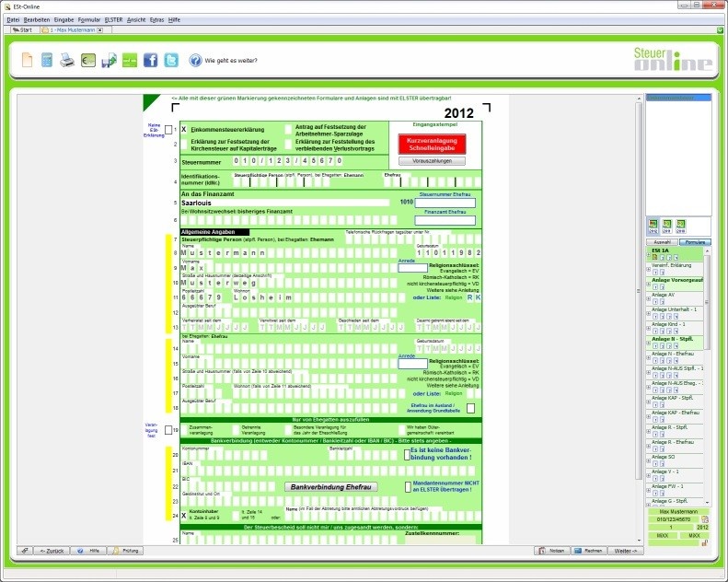Expand Anlage N - Ehefrau node
Screen dimensions: 728x582
coord(648,357)
